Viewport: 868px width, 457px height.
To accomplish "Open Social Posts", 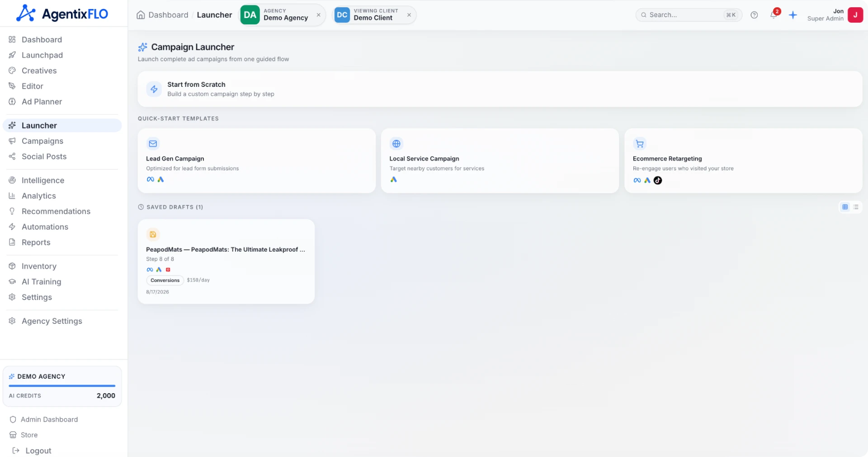I will [62, 157].
